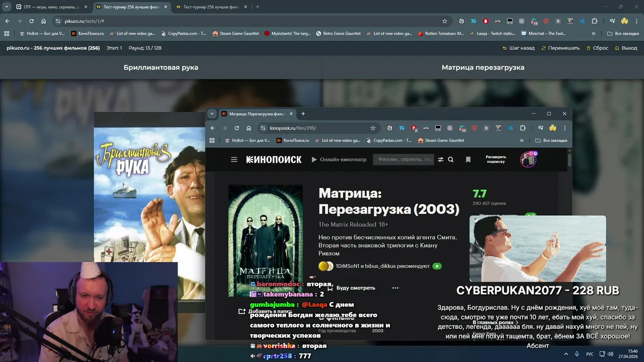Choose Матрица перезагрузка film

[483, 67]
